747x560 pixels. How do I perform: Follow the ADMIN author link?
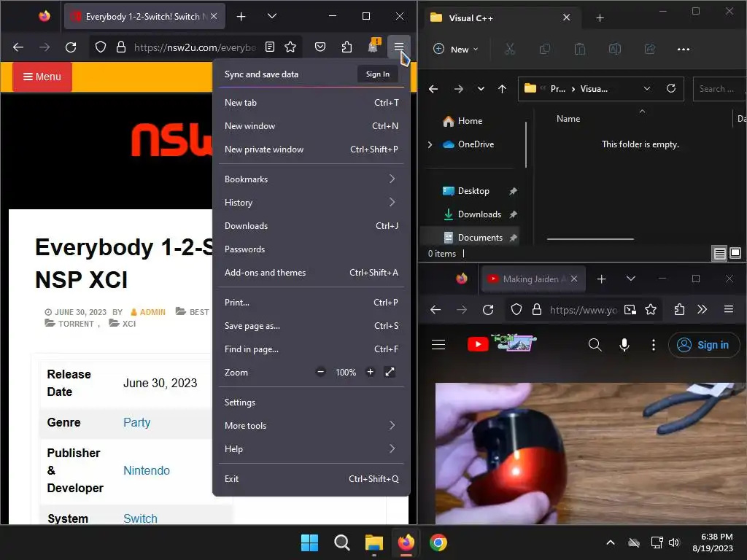pyautogui.click(x=152, y=312)
